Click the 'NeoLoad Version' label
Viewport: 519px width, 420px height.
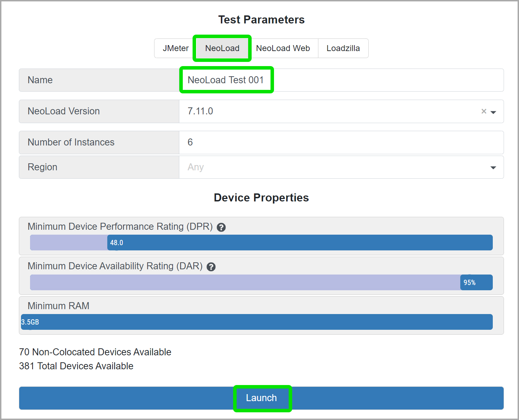coord(64,111)
